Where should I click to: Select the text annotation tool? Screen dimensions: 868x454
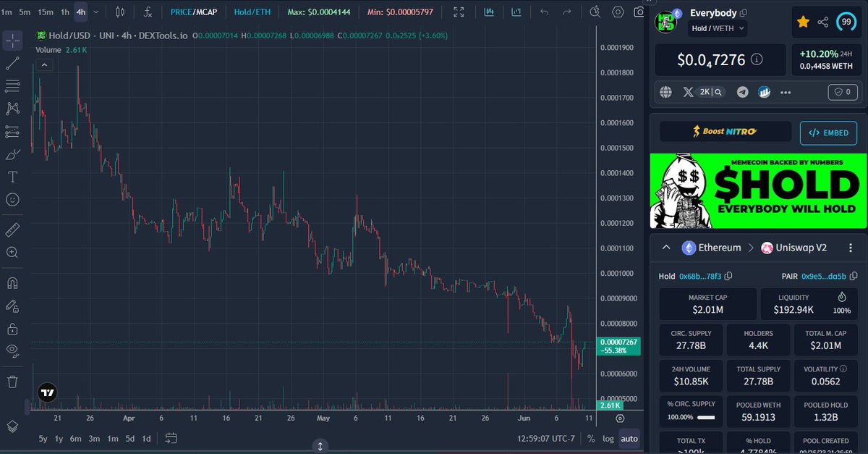[12, 177]
